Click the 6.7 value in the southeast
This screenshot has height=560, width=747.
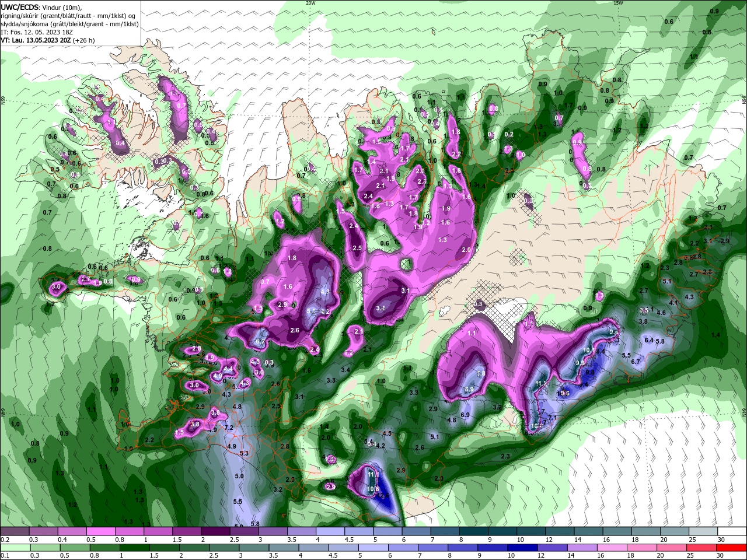(x=636, y=362)
